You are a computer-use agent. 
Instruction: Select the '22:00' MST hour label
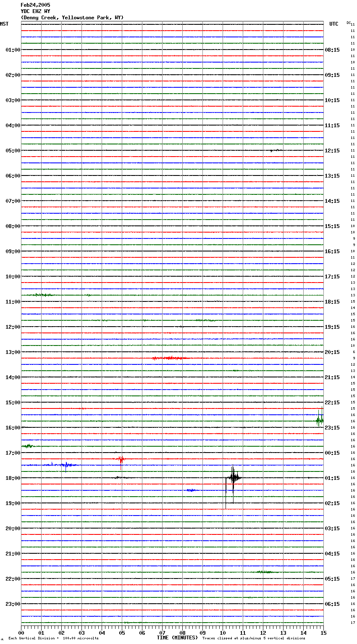[x=13, y=579]
